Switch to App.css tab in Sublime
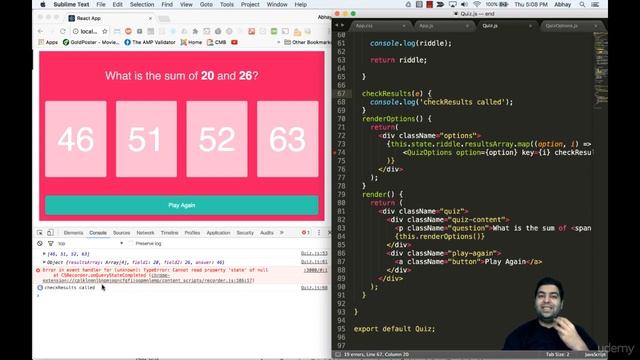This screenshot has height=360, width=640. pos(364,26)
